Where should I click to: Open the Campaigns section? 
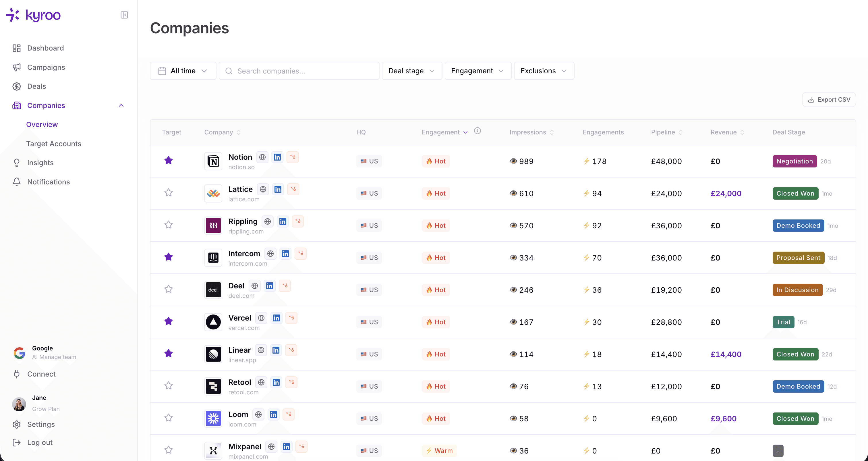tap(46, 67)
